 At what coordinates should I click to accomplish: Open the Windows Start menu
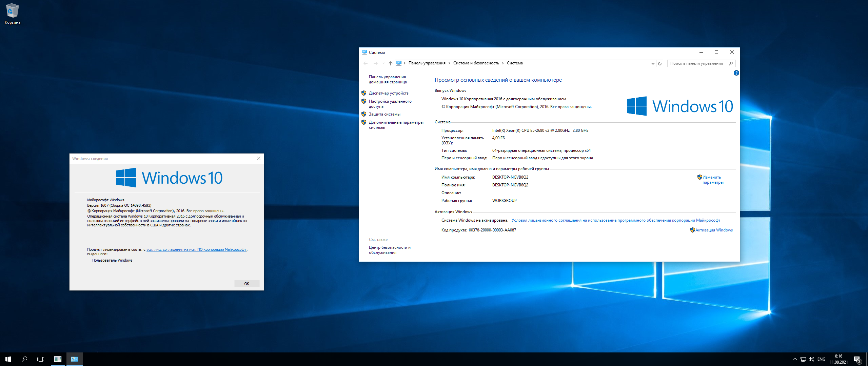[8, 359]
